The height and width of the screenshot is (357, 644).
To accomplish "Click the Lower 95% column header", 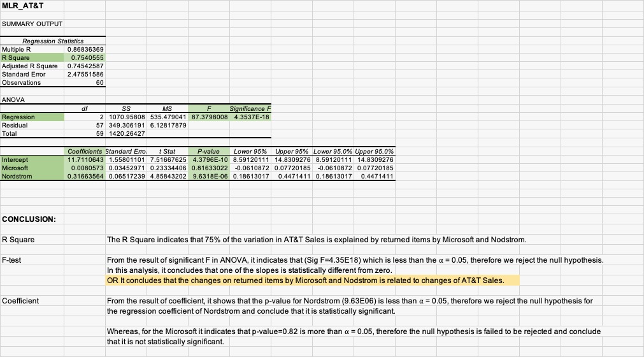I will coord(250,152).
